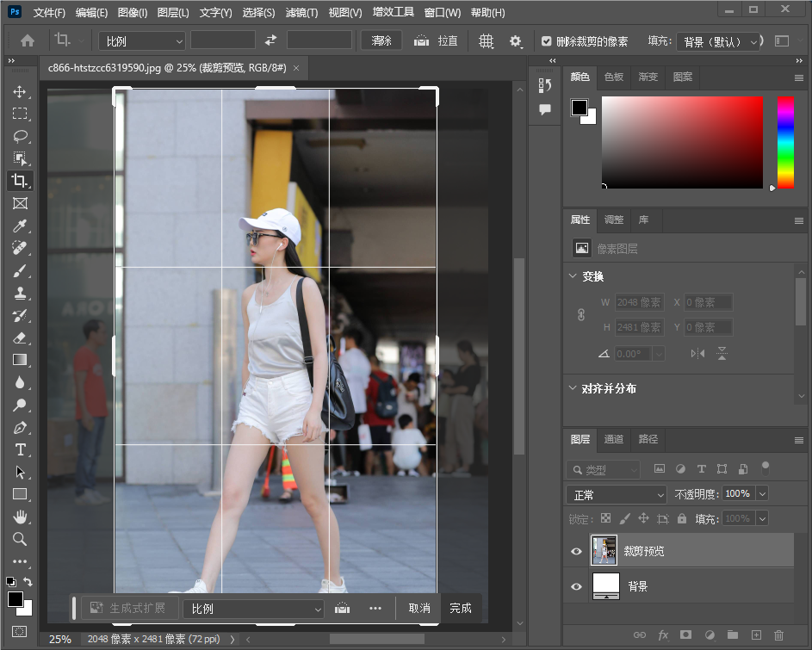The height and width of the screenshot is (650, 812).
Task: Uncheck 删除裁剪的像素 checkbox
Action: 547,41
